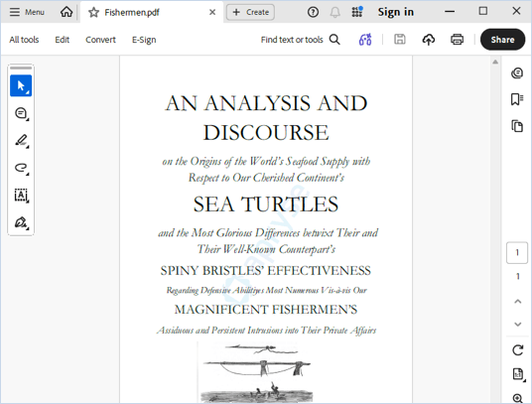Open the E-Sign menu item

(x=144, y=40)
